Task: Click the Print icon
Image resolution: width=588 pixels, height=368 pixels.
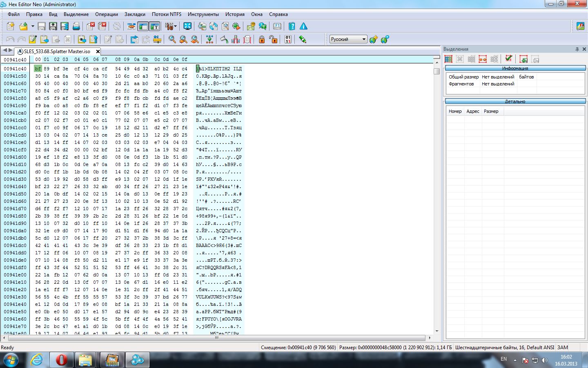Action: [76, 26]
